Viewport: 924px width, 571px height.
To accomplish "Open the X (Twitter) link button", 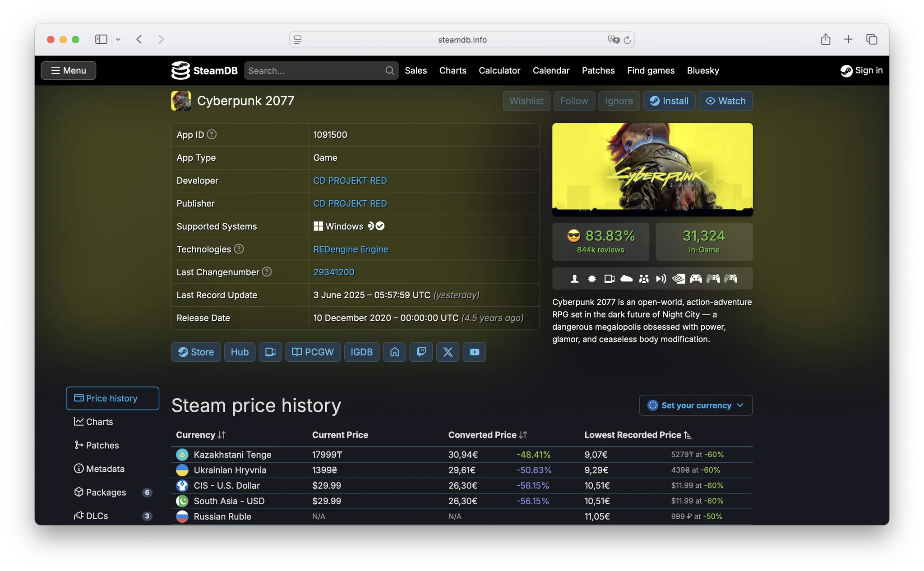I will (x=448, y=352).
